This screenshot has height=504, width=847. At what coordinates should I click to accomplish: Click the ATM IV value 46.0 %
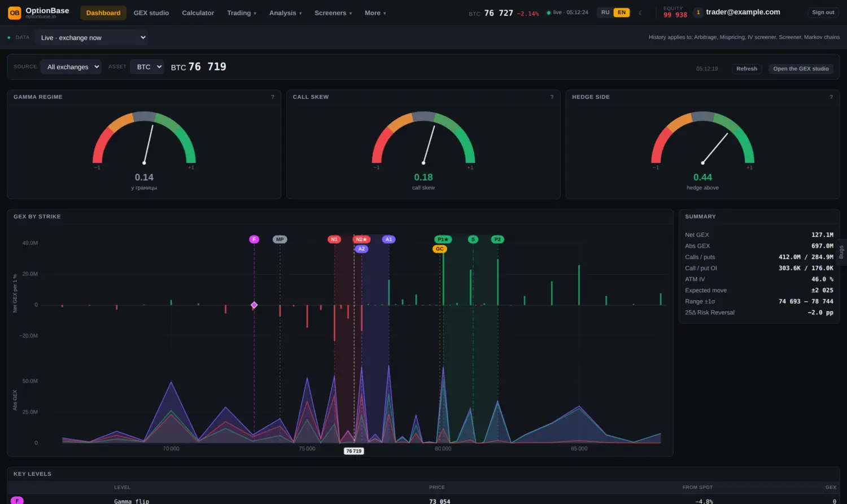(x=822, y=279)
